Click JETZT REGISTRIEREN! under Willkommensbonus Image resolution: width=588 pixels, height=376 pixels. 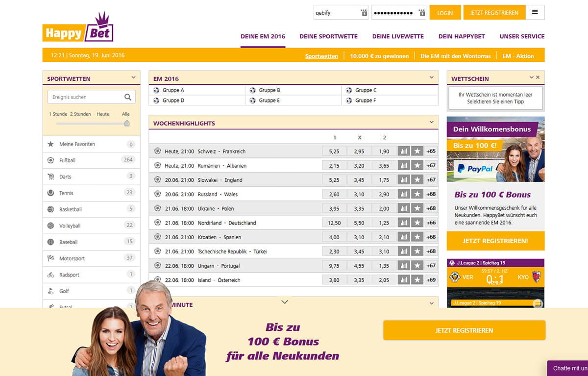click(x=495, y=241)
